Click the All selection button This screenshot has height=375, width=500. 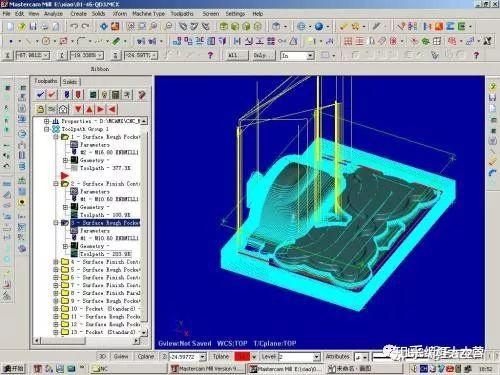pos(237,55)
